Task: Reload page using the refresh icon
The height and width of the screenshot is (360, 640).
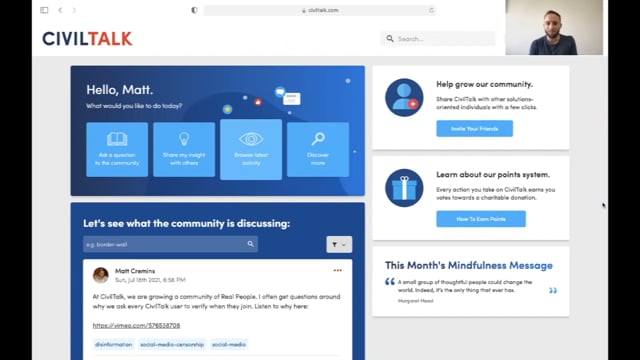Action: [x=431, y=10]
